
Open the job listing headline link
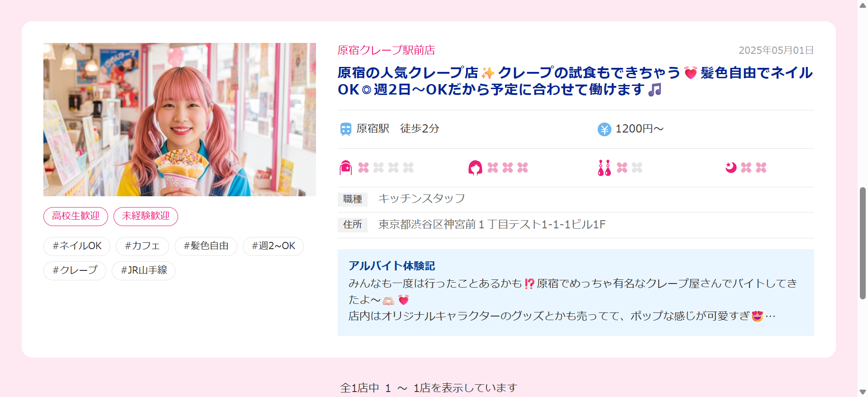coord(575,81)
